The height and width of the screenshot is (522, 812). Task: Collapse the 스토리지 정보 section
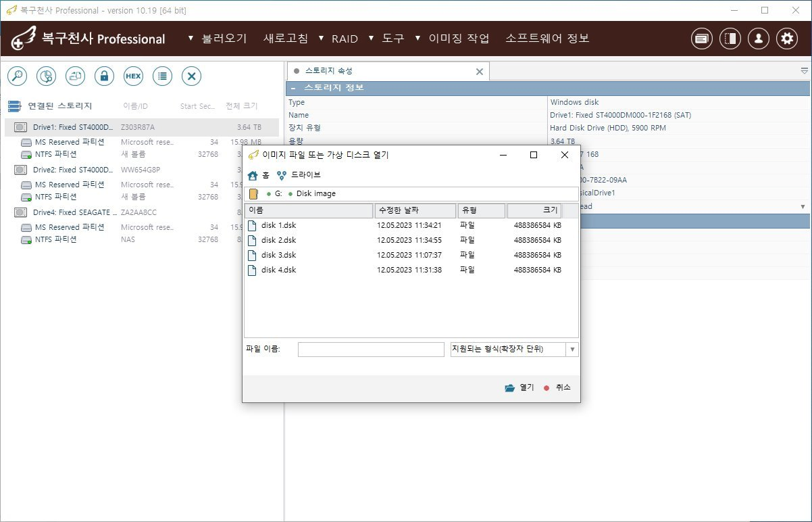[294, 88]
